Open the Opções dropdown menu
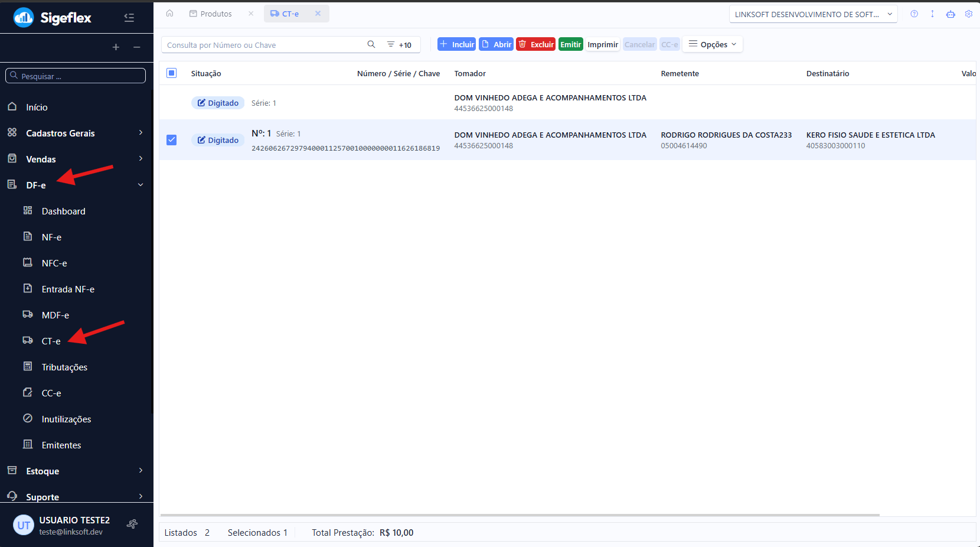The height and width of the screenshot is (547, 980). click(713, 44)
